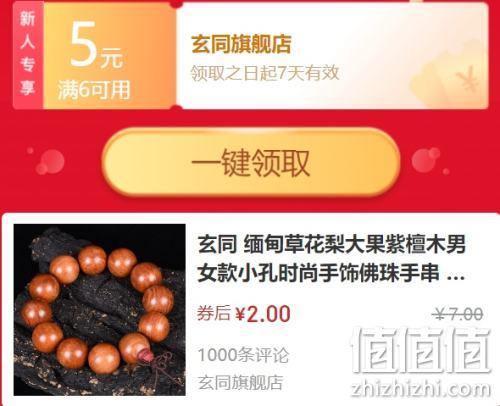Image resolution: width=500 pixels, height=406 pixels.
Task: Click the 值值值 watermark logo
Action: coord(421,350)
